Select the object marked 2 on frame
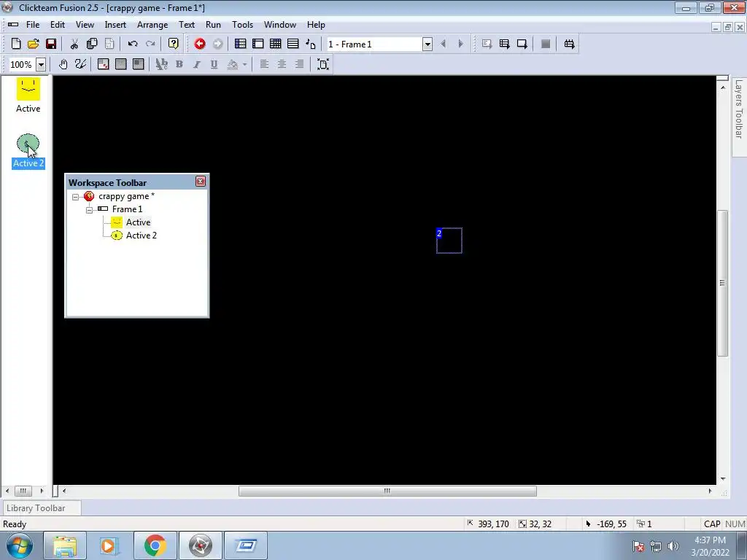 [449, 241]
